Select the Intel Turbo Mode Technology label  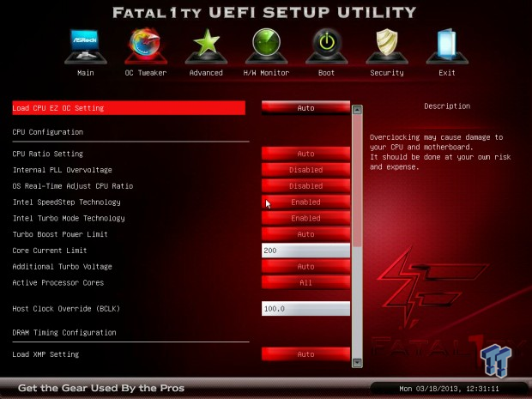pyautogui.click(x=69, y=218)
